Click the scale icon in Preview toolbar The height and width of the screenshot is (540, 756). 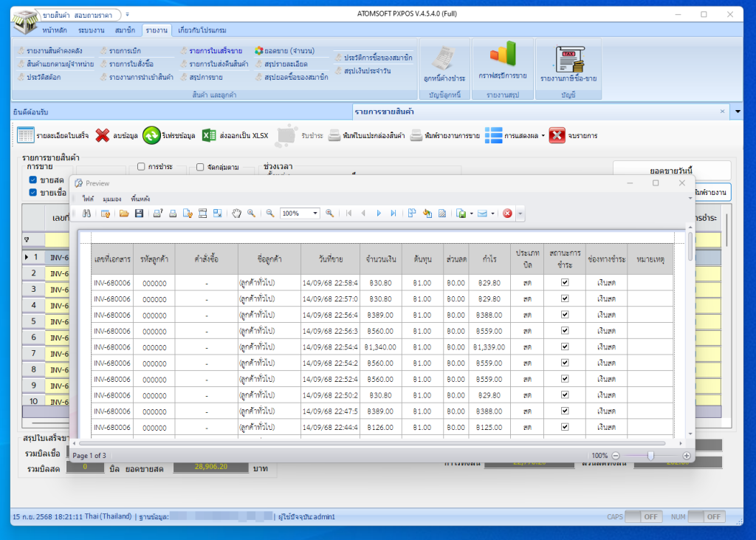click(x=218, y=213)
